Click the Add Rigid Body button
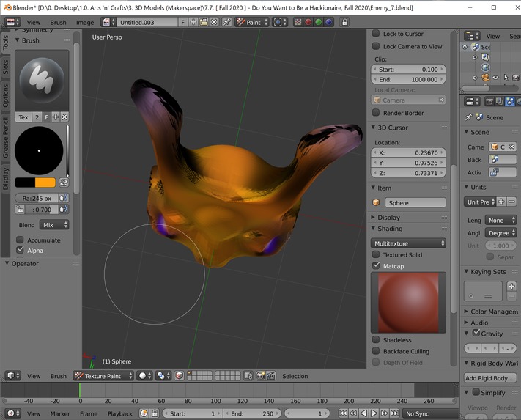The height and width of the screenshot is (420, 521). (490, 378)
